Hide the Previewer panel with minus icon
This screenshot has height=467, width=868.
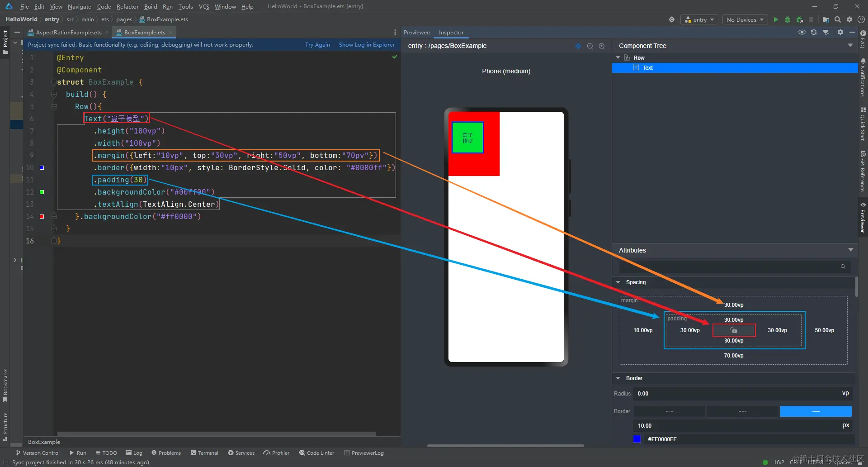pos(852,32)
